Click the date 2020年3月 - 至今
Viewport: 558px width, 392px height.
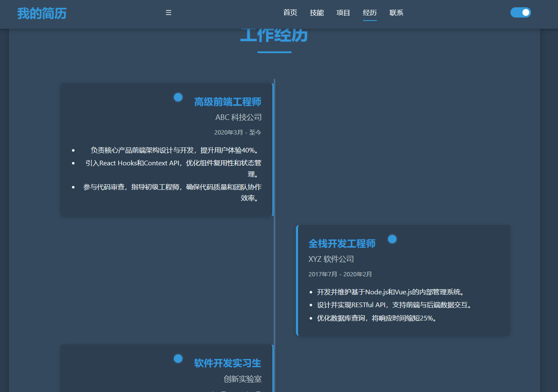pos(238,132)
